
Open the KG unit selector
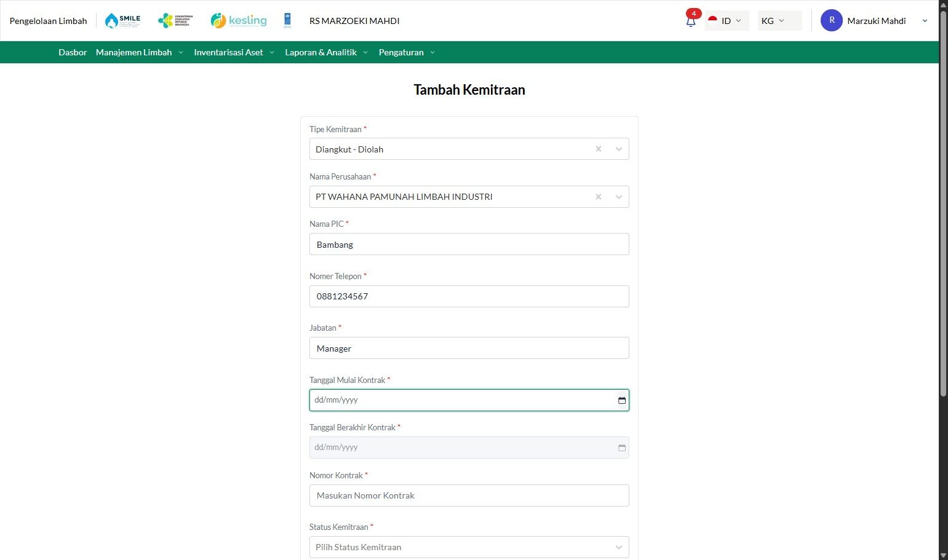[x=779, y=21]
